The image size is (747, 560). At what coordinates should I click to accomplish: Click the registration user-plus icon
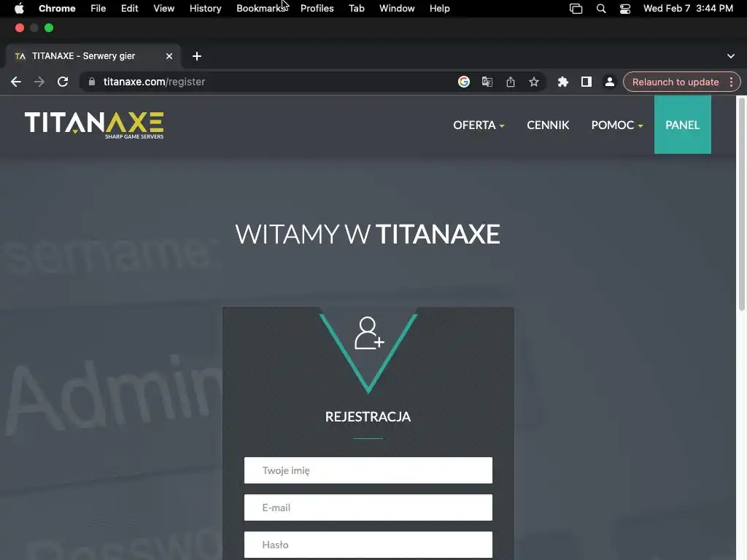pos(368,332)
